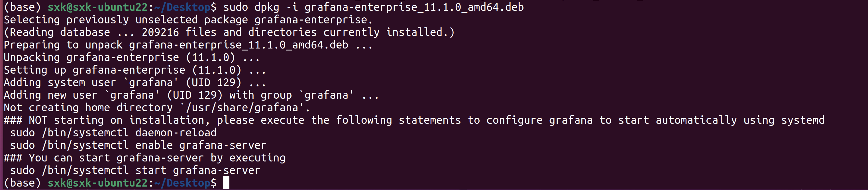
Task: Click the '(base)' prefix on the bottom prompt
Action: click(22, 183)
